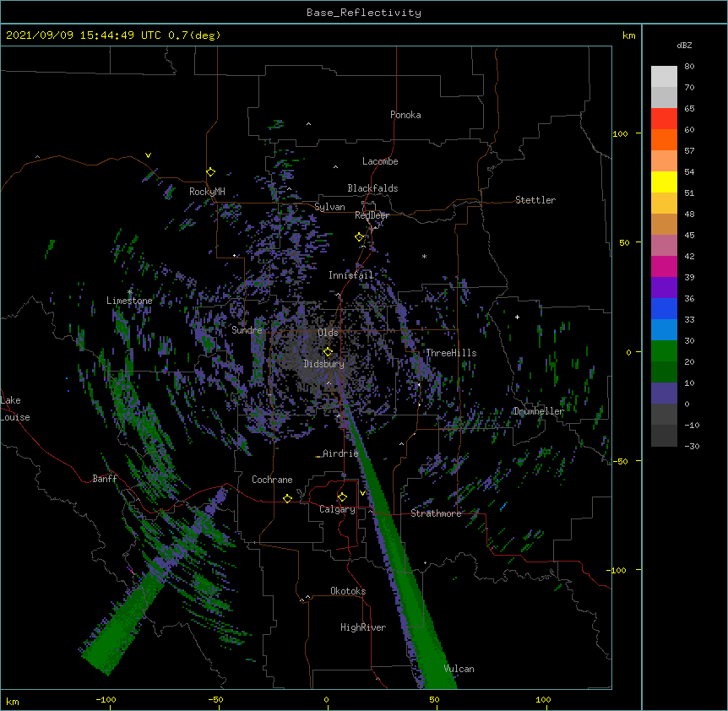Click the Base_Reflectivity title text
728x711 pixels.
[364, 13]
